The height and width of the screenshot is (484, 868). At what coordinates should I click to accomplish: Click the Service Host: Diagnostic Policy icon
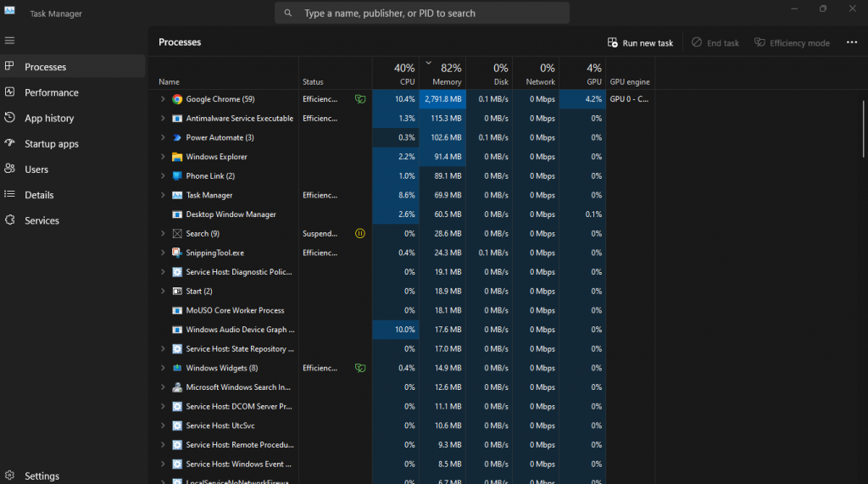coord(177,272)
